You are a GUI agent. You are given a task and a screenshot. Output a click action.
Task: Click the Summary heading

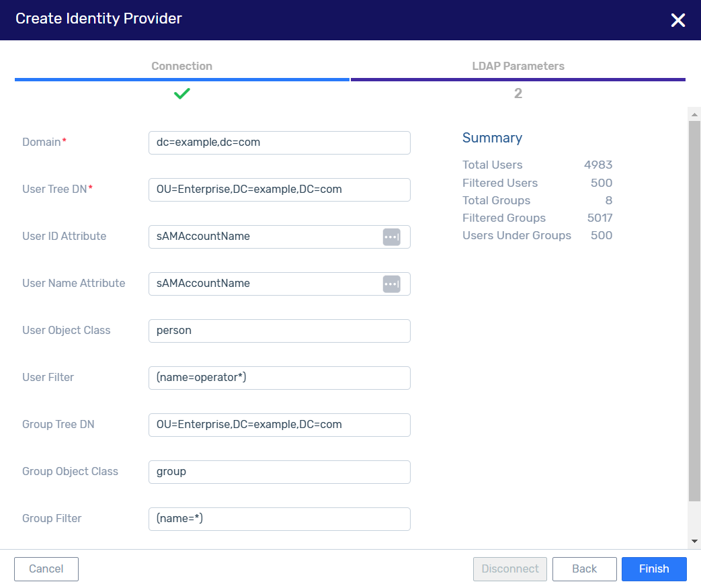pos(492,138)
